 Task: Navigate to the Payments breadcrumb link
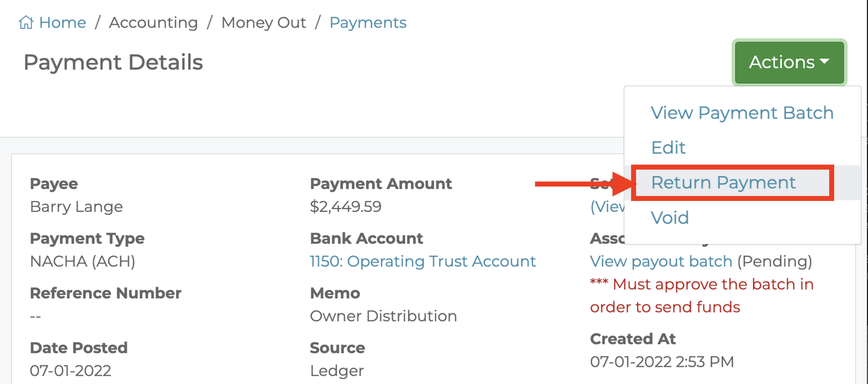coord(367,23)
